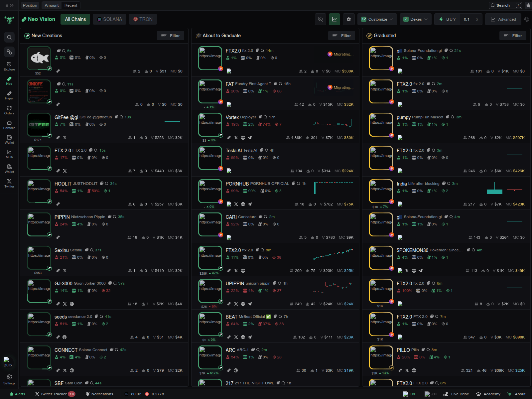The width and height of the screenshot is (532, 399).
Task: Open Settings at the sidebar bottom
Action: tap(9, 379)
